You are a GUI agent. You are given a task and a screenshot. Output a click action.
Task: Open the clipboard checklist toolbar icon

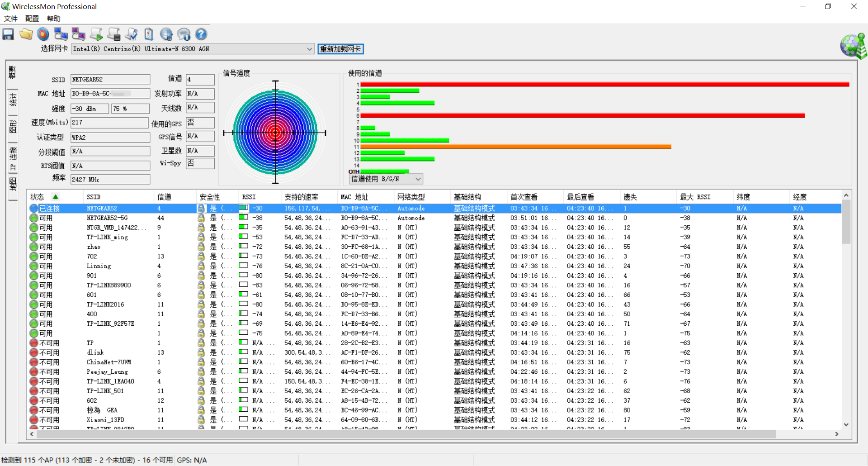pos(149,34)
